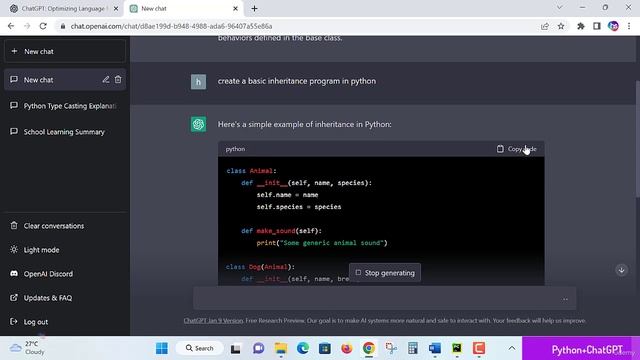Click the New chat plus button in sidebar
The width and height of the screenshot is (640, 360).
pos(65,51)
